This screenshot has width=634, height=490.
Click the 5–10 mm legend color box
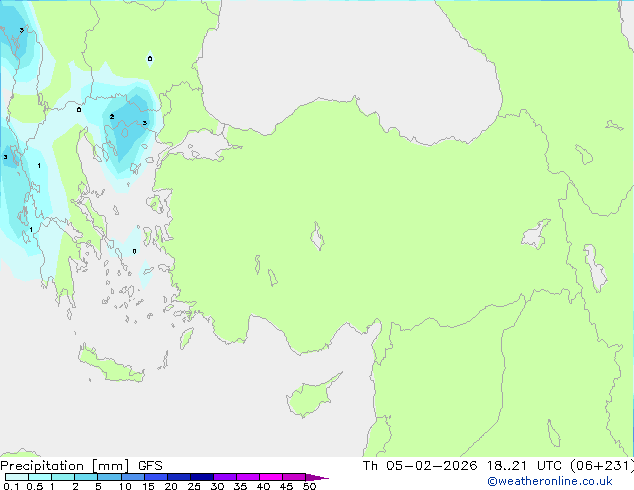pyautogui.click(x=109, y=477)
